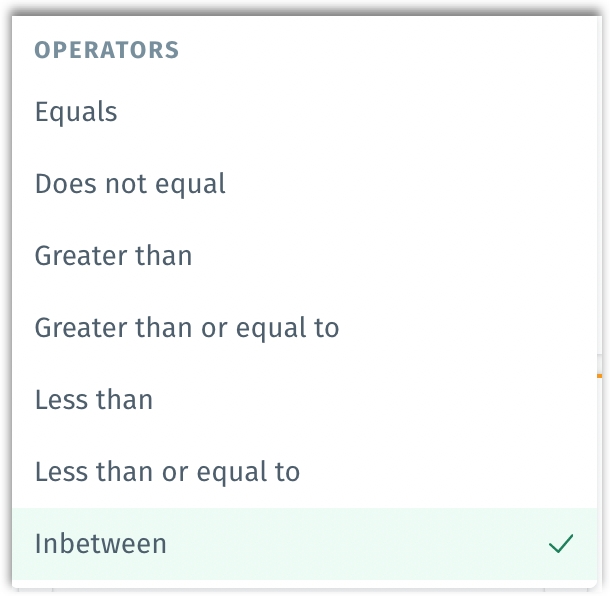Pick the Greater than operator
This screenshot has height=596, width=610.
(x=113, y=256)
